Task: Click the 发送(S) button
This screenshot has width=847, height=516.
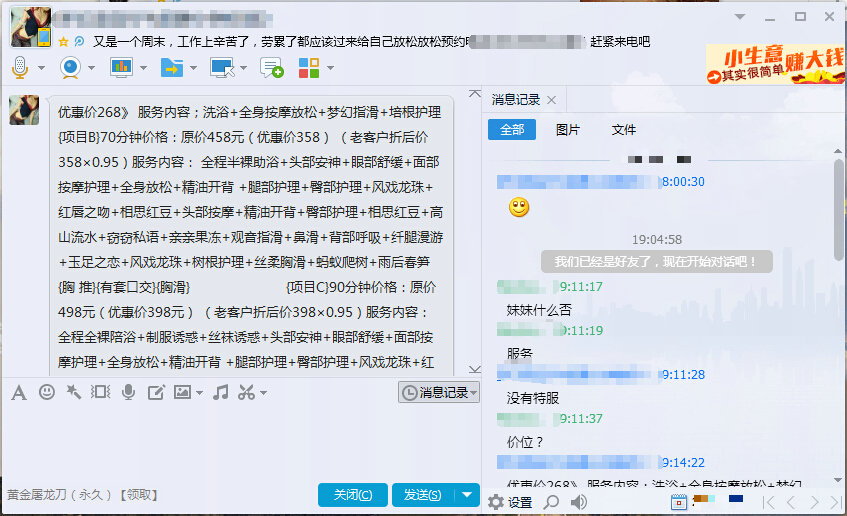Action: (x=423, y=494)
